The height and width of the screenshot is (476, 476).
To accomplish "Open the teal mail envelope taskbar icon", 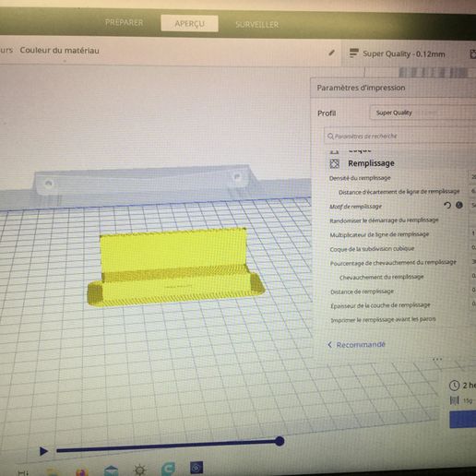I will [111, 470].
